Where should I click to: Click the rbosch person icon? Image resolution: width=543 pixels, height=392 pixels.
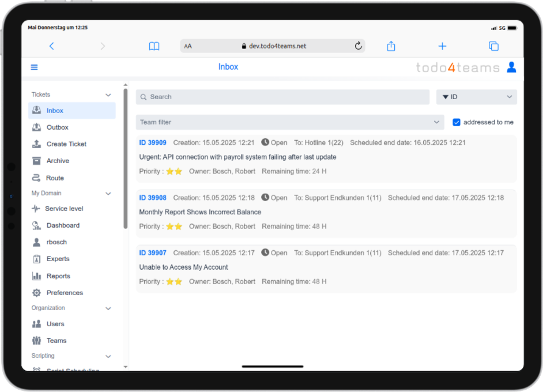pyautogui.click(x=36, y=242)
